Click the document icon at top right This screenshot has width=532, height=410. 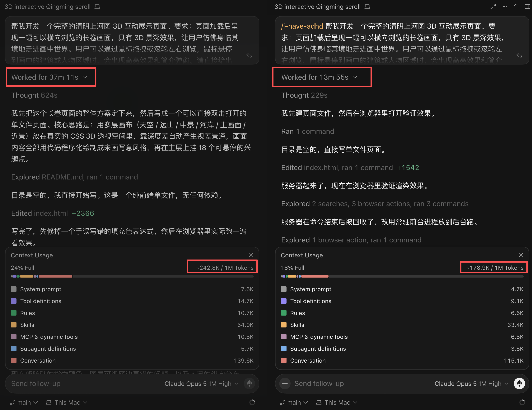click(x=516, y=7)
